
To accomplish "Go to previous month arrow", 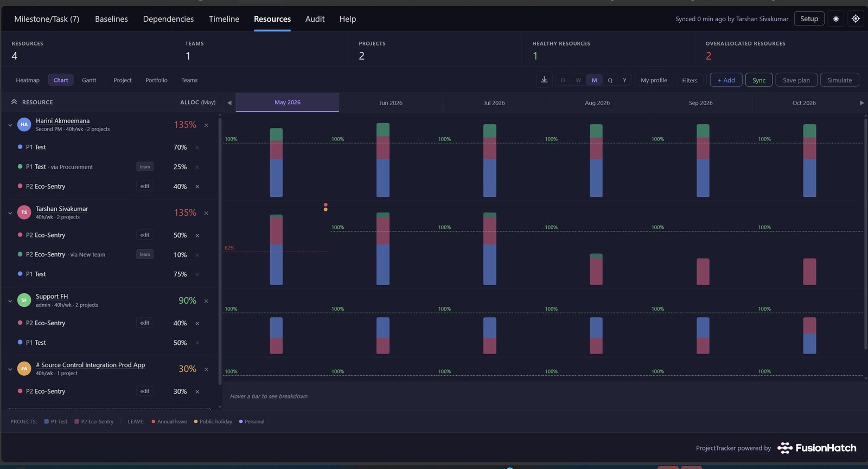I will click(229, 102).
